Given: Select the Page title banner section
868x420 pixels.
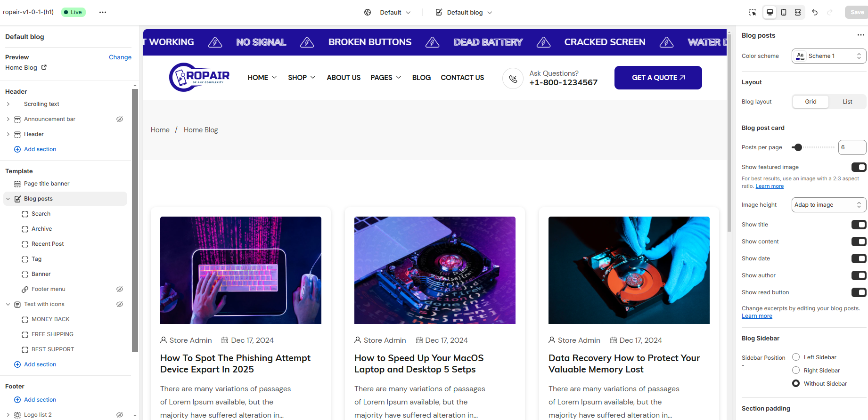Looking at the screenshot, I should point(47,184).
